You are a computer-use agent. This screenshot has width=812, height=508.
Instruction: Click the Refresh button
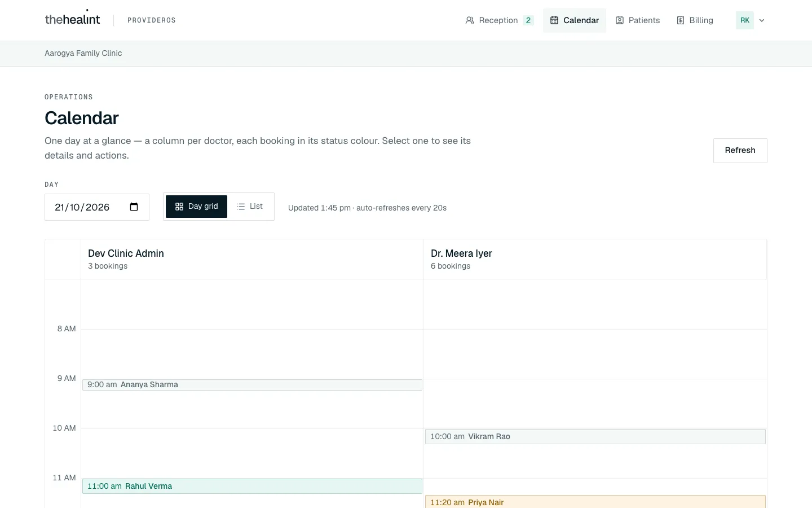point(740,151)
